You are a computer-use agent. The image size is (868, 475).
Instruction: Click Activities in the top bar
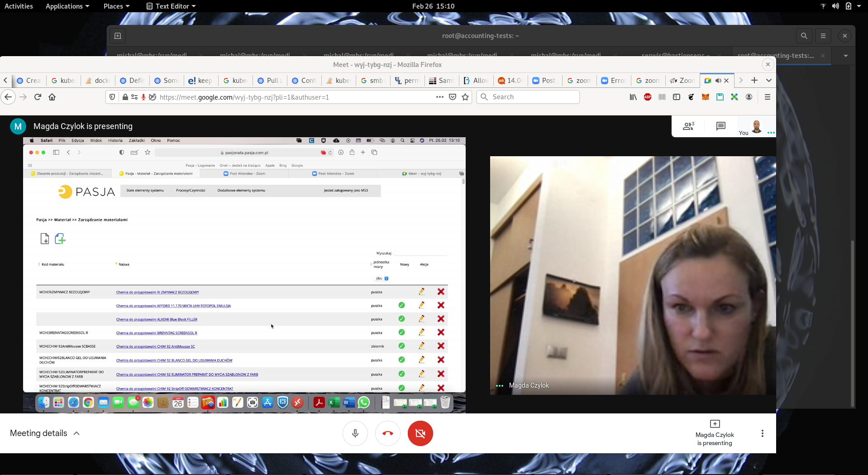click(x=19, y=6)
